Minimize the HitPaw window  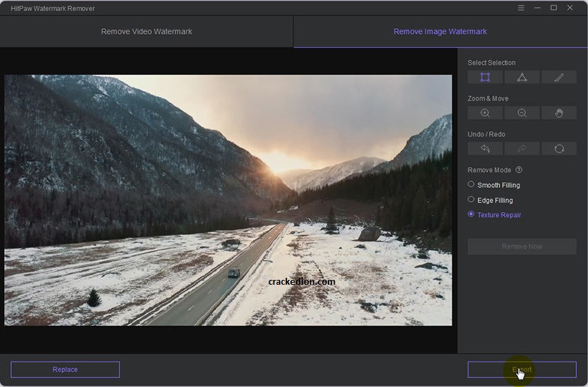pos(538,8)
